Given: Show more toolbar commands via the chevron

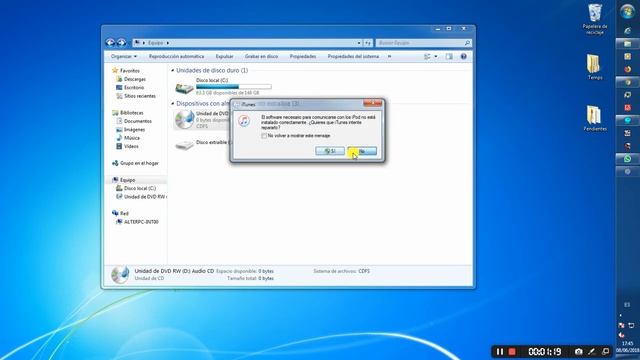Looking at the screenshot, I should (x=389, y=56).
